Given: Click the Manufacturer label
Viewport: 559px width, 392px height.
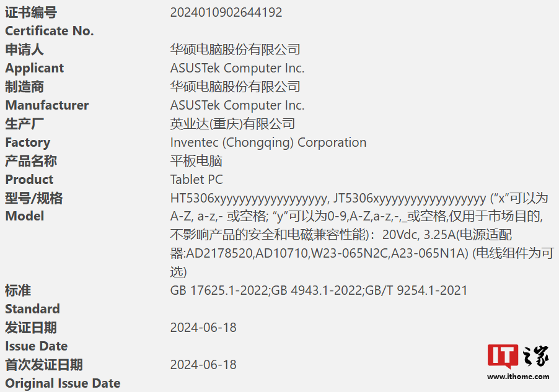Looking at the screenshot, I should pyautogui.click(x=47, y=105).
